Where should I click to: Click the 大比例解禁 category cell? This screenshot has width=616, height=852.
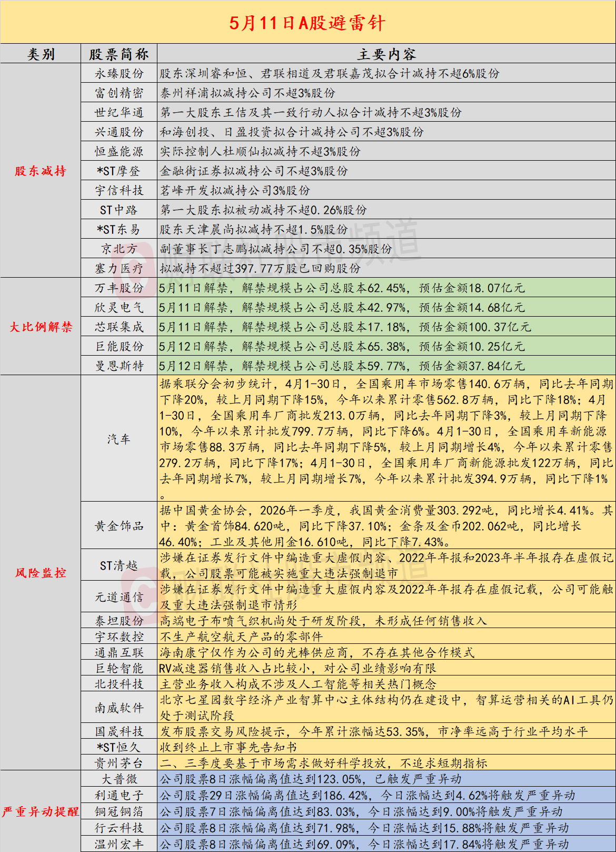tap(41, 327)
